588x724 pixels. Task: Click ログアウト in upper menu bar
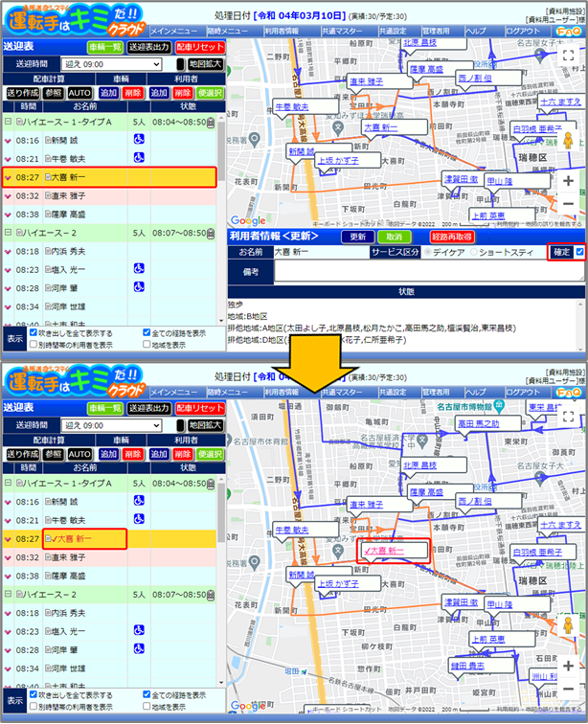523,32
